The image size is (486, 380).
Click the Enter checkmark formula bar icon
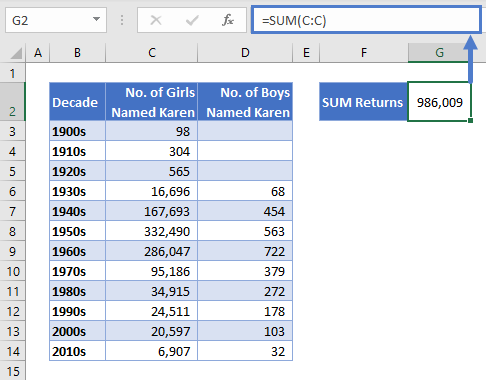point(192,21)
